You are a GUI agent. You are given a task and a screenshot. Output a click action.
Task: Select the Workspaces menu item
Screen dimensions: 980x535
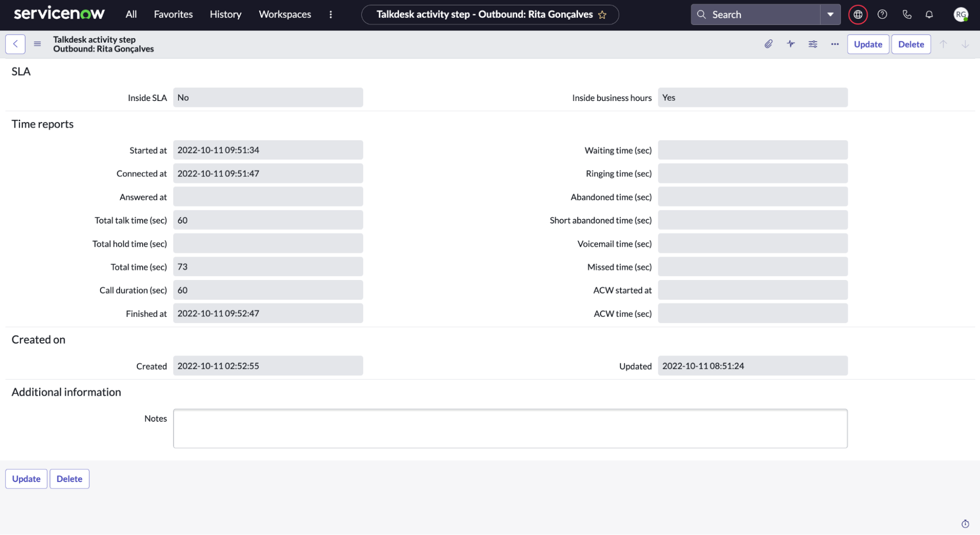pos(284,14)
